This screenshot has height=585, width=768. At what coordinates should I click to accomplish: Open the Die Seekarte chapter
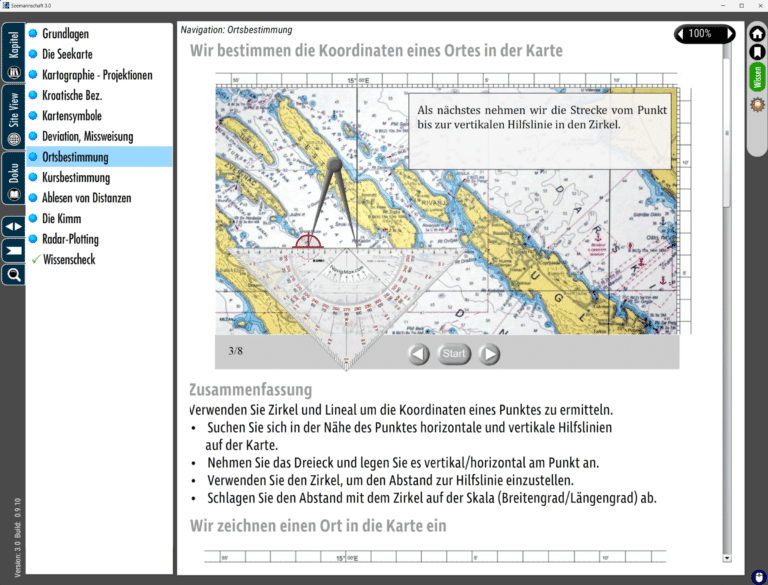pos(99,54)
